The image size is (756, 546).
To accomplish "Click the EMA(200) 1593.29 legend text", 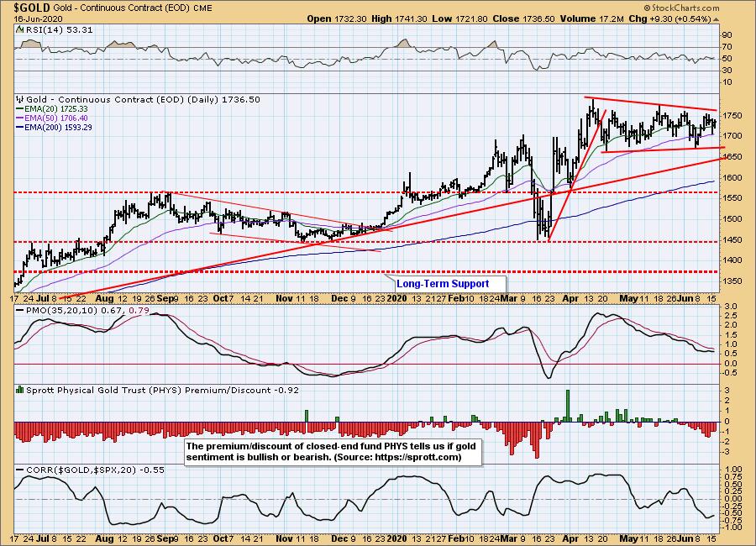I will point(58,128).
